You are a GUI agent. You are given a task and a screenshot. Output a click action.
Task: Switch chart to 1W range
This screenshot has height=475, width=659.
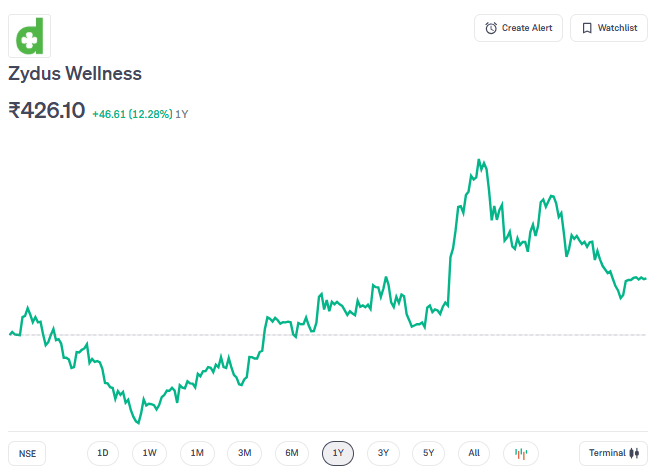point(149,453)
